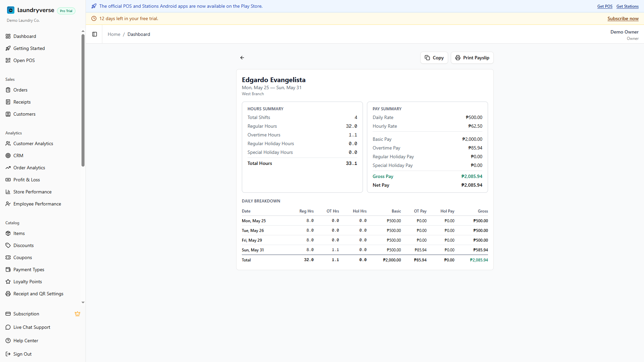Click the Items box icon
Screen dimensions: 644x362
click(8, 233)
